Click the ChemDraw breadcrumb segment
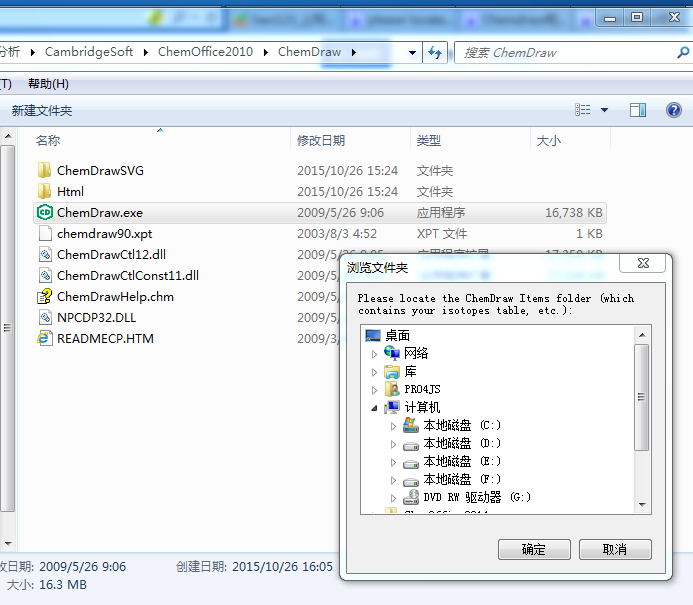This screenshot has height=605, width=693. [309, 52]
